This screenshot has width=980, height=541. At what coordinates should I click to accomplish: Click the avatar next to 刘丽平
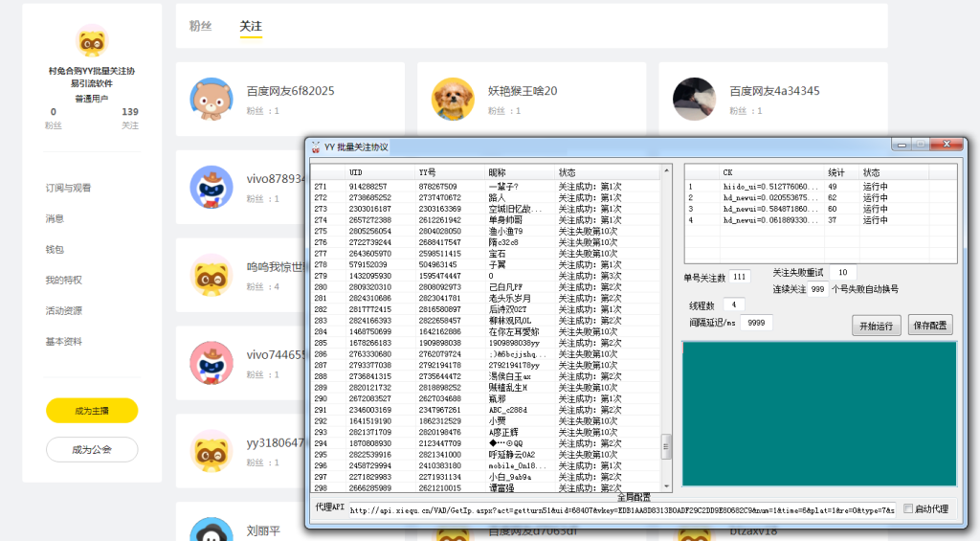(x=211, y=531)
